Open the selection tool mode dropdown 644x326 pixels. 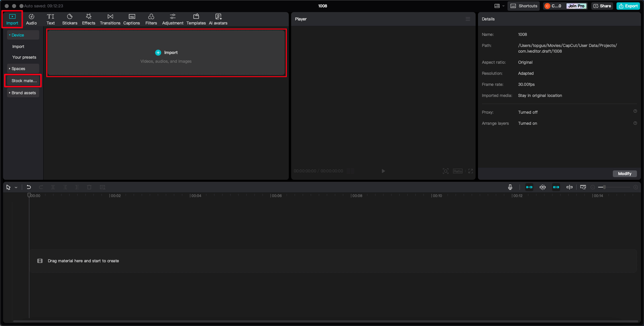coord(16,187)
